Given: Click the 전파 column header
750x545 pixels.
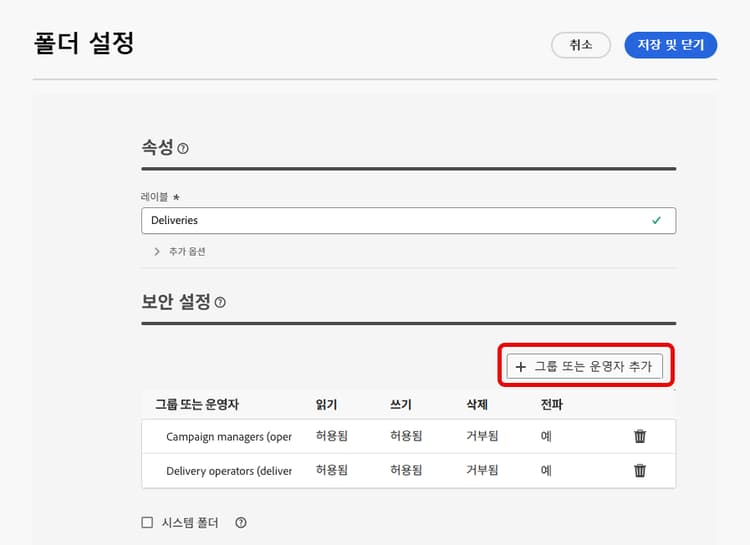Looking at the screenshot, I should click(x=551, y=405).
